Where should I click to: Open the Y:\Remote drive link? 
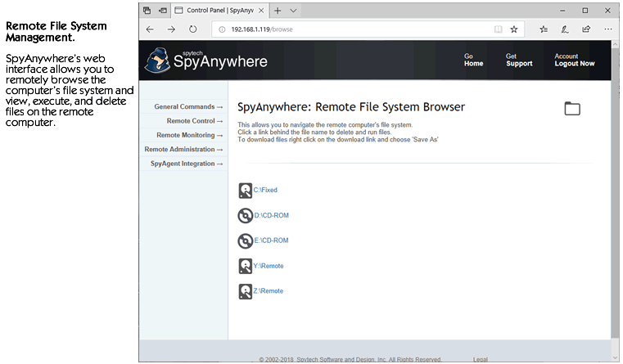tap(269, 266)
